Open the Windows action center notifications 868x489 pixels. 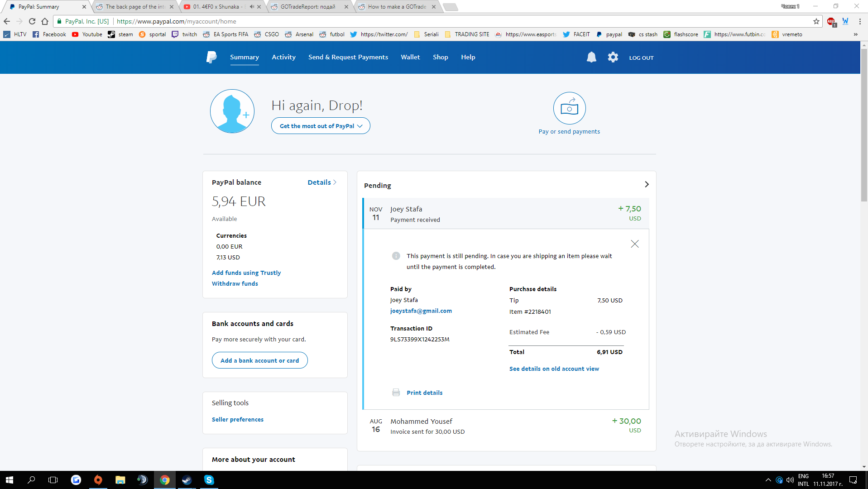[x=853, y=480]
